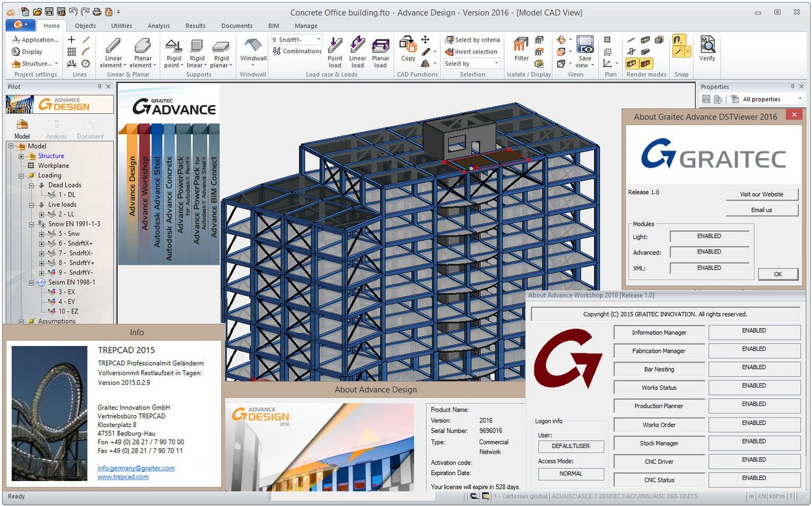This screenshot has width=812, height=506.
Task: Select the 3 - EX seismic case
Action: click(66, 291)
